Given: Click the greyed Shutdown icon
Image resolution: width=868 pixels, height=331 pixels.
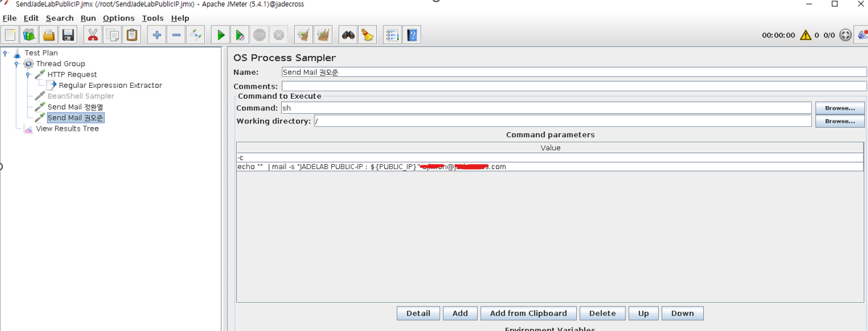Looking at the screenshot, I should point(278,35).
